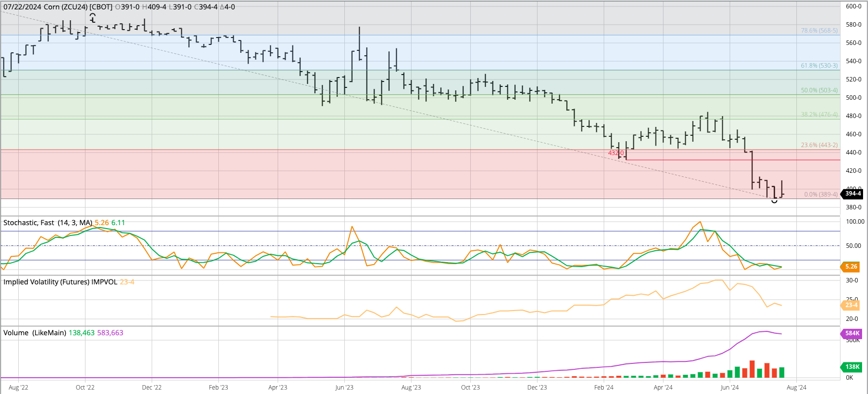The image size is (868, 394).
Task: Click the red 432-0 price level label
Action: [x=616, y=153]
